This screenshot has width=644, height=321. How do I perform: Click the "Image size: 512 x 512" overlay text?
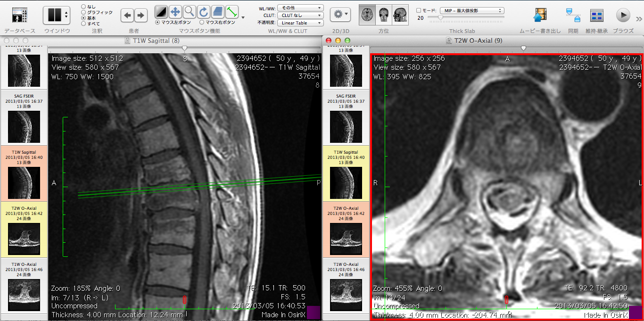coord(87,58)
